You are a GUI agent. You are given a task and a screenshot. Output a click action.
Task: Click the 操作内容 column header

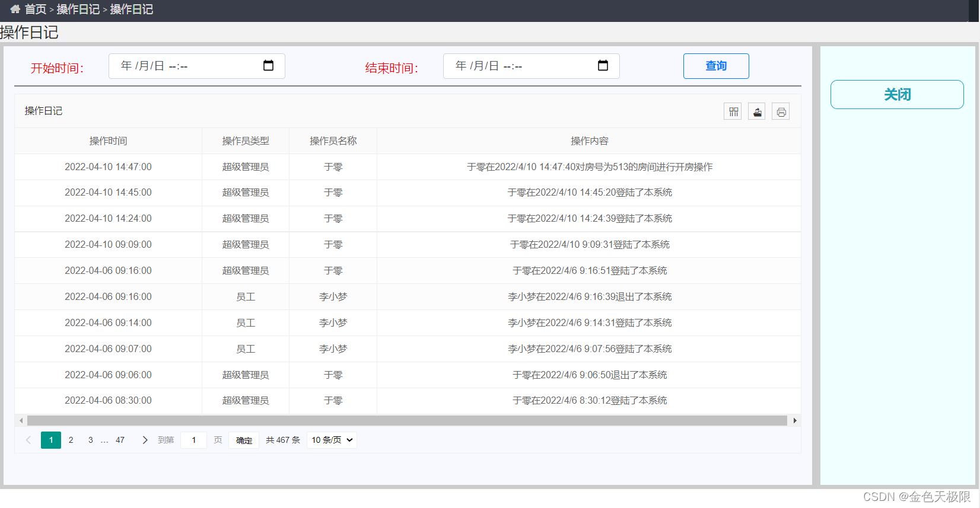(590, 141)
